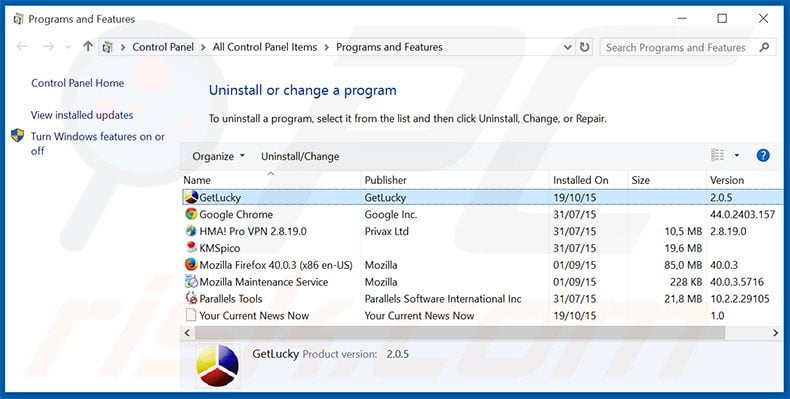Sort by the Size column header
This screenshot has height=399, width=790.
point(667,180)
